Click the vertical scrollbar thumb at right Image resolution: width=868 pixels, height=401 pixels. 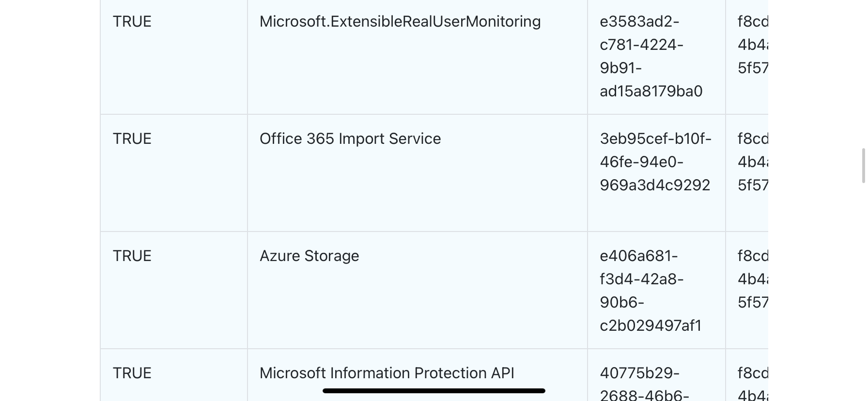pos(863,166)
